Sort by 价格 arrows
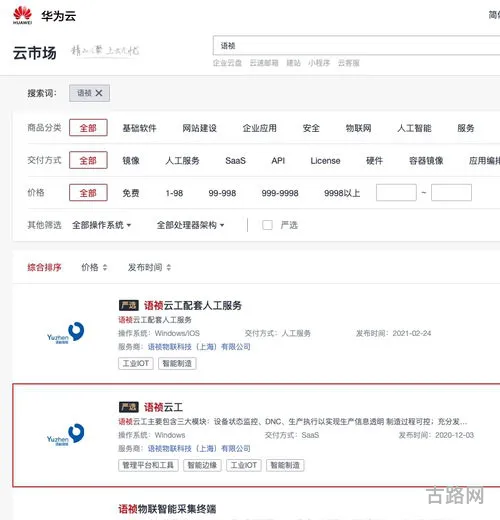The height and width of the screenshot is (520, 500). point(105,267)
